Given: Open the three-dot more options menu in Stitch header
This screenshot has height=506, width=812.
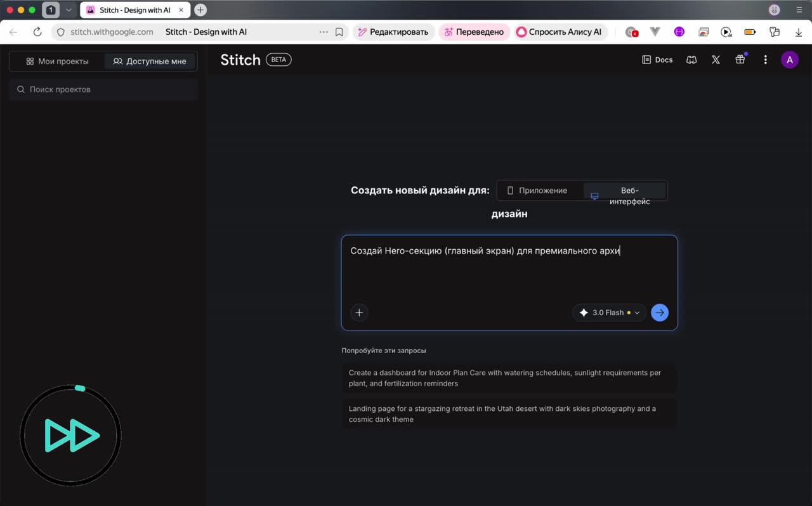Looking at the screenshot, I should [x=765, y=60].
